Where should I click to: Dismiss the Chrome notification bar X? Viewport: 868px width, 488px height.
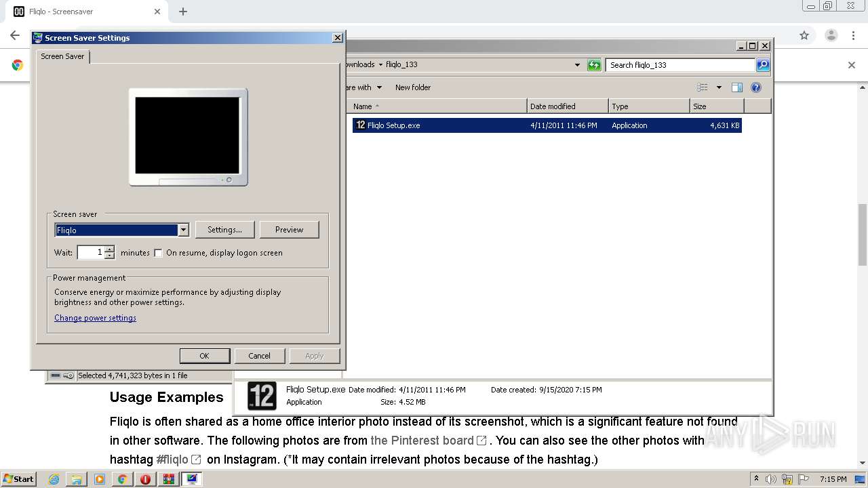click(852, 65)
